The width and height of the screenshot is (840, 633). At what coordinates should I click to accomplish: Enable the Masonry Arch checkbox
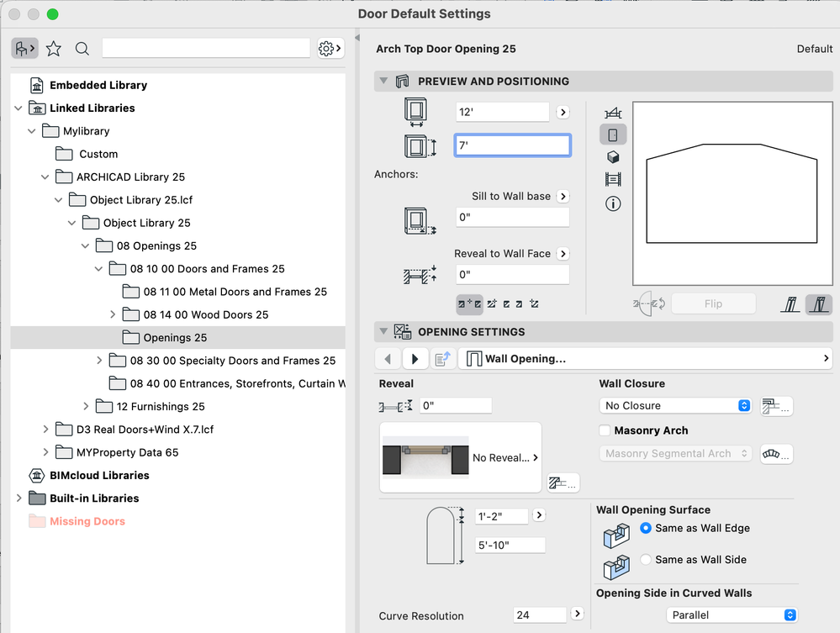click(x=605, y=430)
